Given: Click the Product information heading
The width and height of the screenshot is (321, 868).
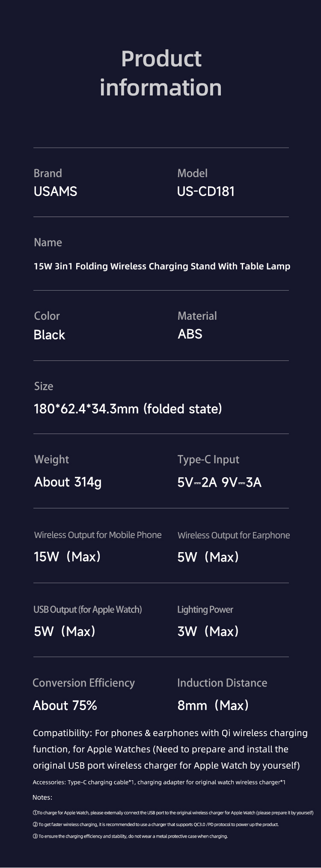Looking at the screenshot, I should [x=161, y=73].
